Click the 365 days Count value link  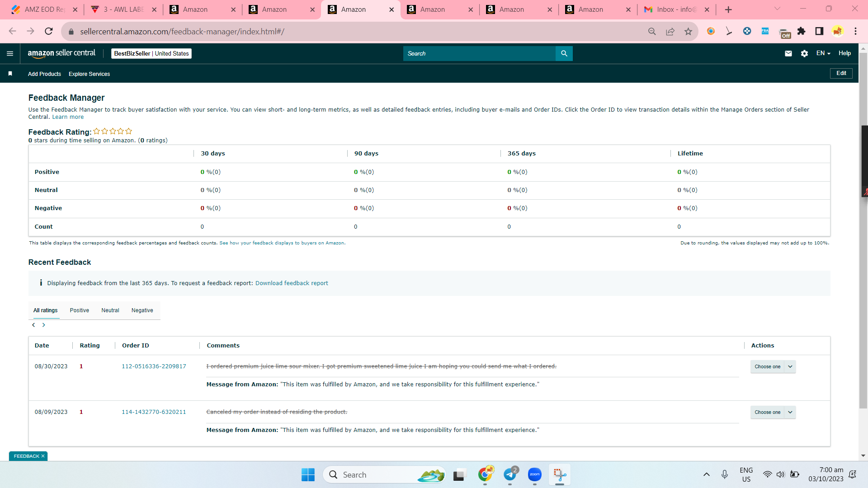pos(509,227)
